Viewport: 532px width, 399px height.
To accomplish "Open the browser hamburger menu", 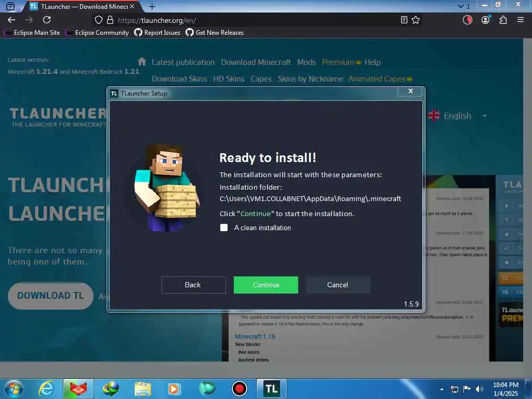I will click(521, 20).
